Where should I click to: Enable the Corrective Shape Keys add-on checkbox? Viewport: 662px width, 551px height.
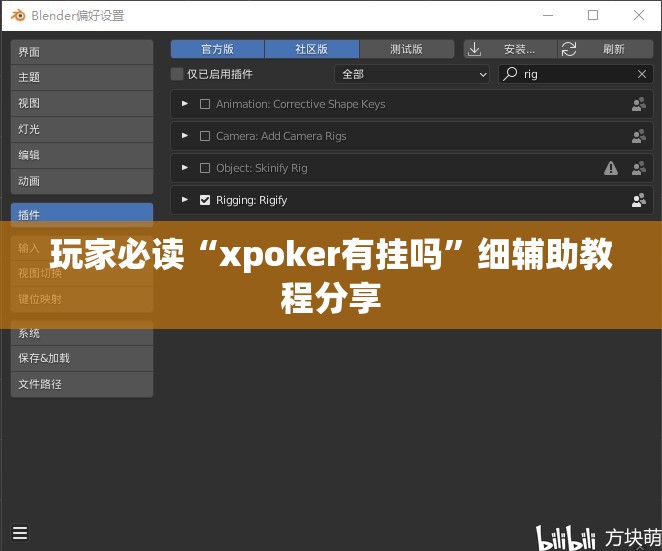click(x=205, y=104)
